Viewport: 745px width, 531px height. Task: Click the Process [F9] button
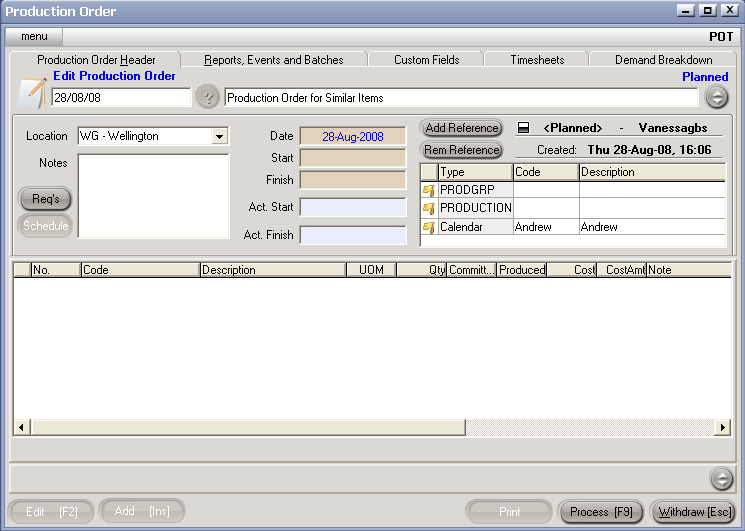601,512
